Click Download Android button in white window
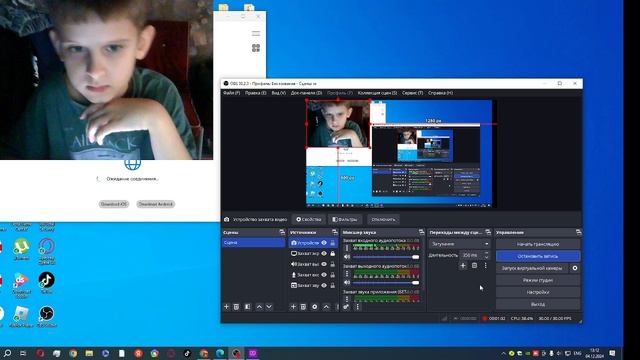 (156, 204)
